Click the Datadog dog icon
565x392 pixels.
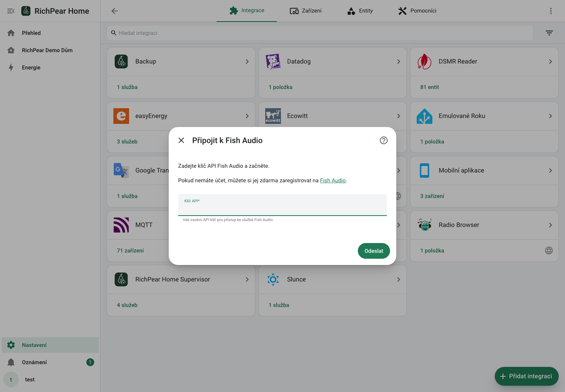click(x=273, y=62)
